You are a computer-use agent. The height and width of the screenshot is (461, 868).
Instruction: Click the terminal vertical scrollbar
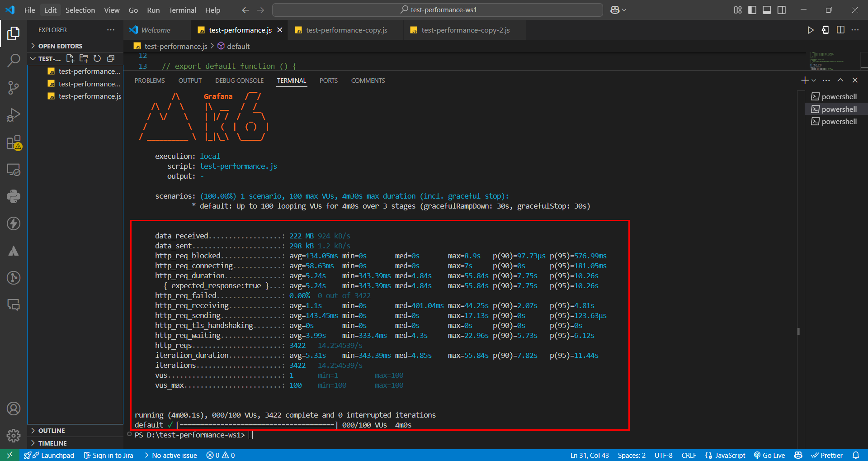point(798,331)
